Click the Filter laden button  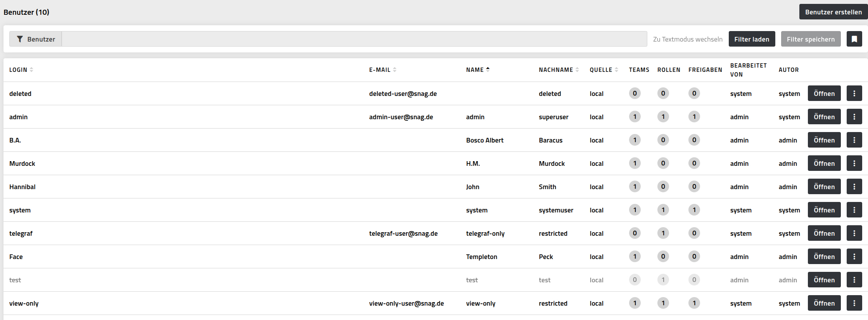[x=752, y=39]
